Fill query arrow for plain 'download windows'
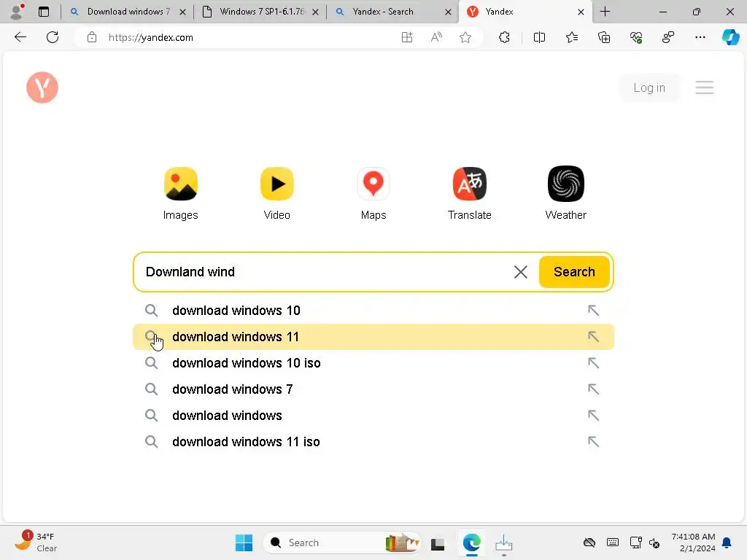 [593, 415]
